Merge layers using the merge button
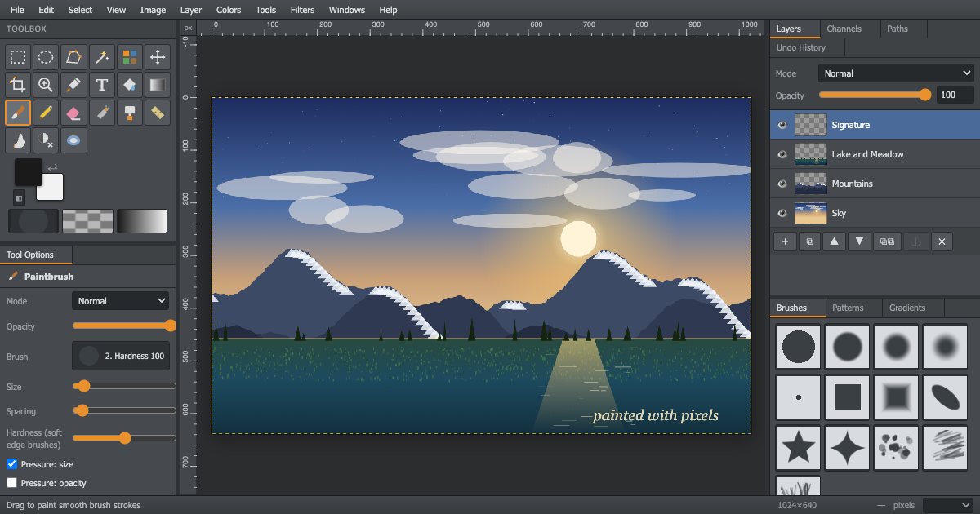This screenshot has height=514, width=980. click(x=886, y=241)
